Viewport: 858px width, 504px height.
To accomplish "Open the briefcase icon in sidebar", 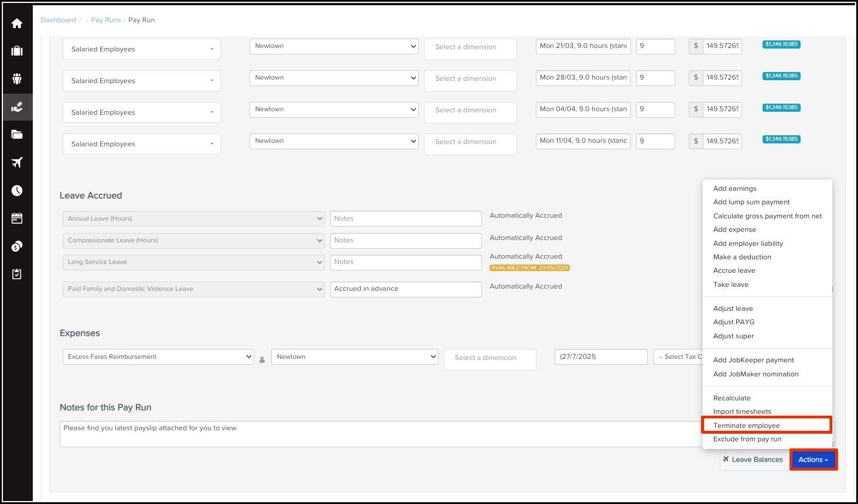I will coord(17,51).
